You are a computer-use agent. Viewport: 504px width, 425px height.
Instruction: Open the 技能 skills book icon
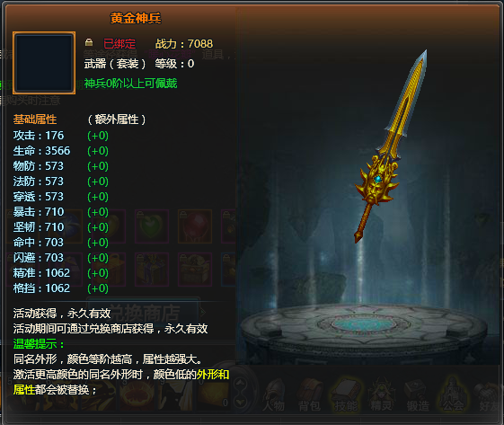[x=346, y=396]
